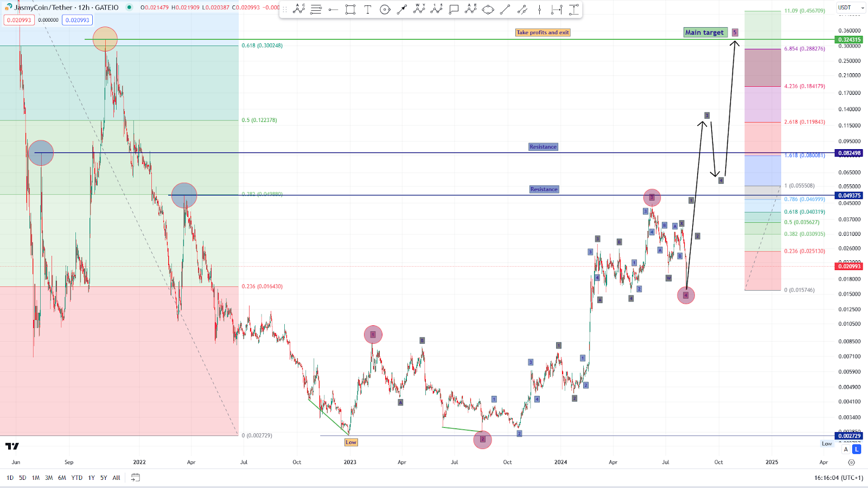Set range to 5Y
The height and width of the screenshot is (488, 868).
click(x=104, y=478)
